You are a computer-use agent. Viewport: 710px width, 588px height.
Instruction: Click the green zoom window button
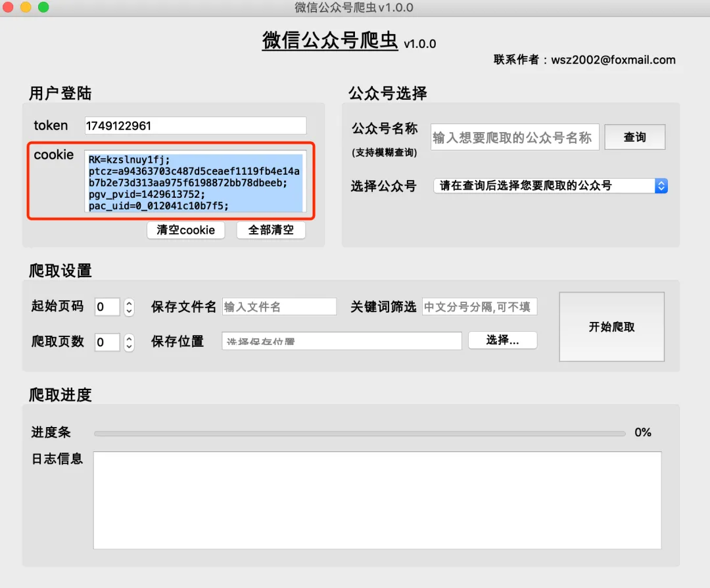pyautogui.click(x=43, y=7)
